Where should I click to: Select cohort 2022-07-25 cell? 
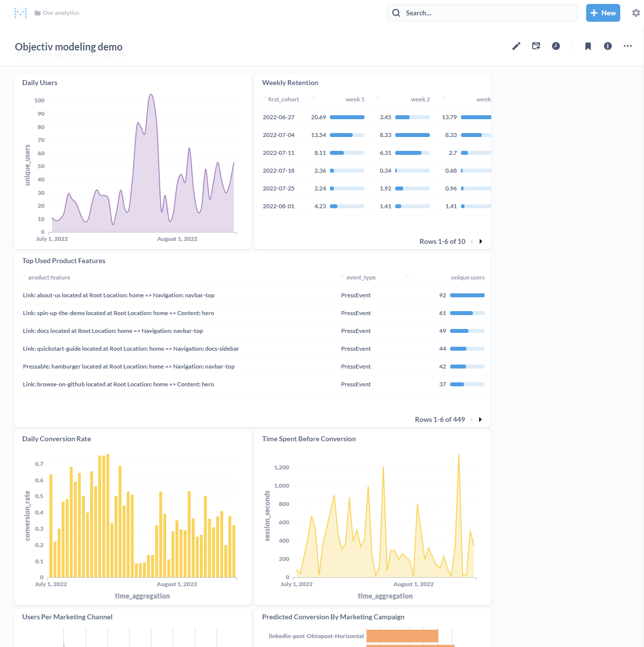(x=278, y=188)
